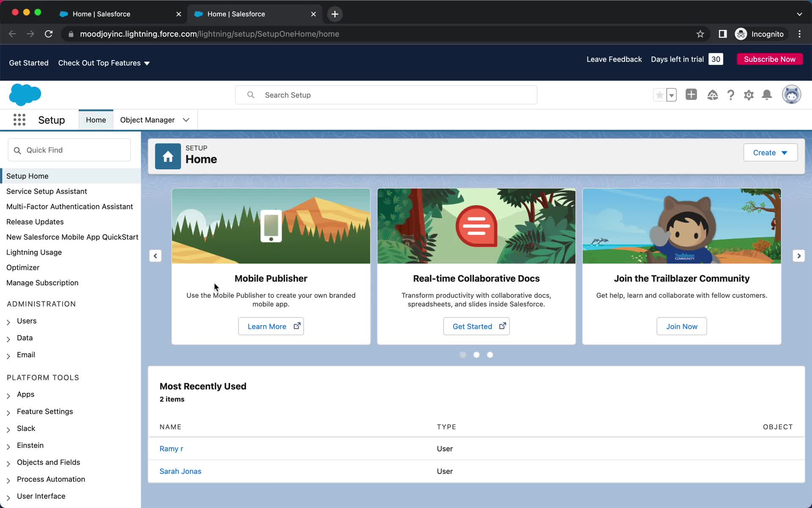Open the Global Actions plus icon
This screenshot has width=812, height=508.
click(691, 94)
